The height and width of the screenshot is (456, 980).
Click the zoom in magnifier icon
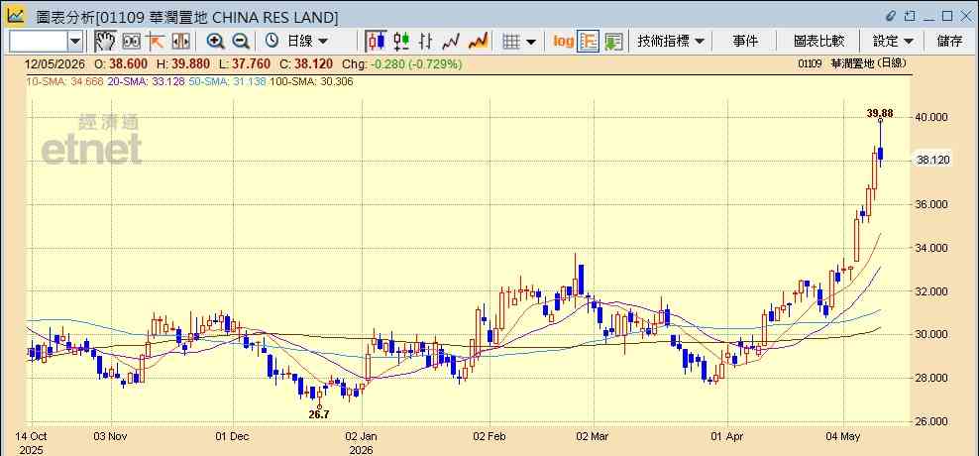[216, 42]
